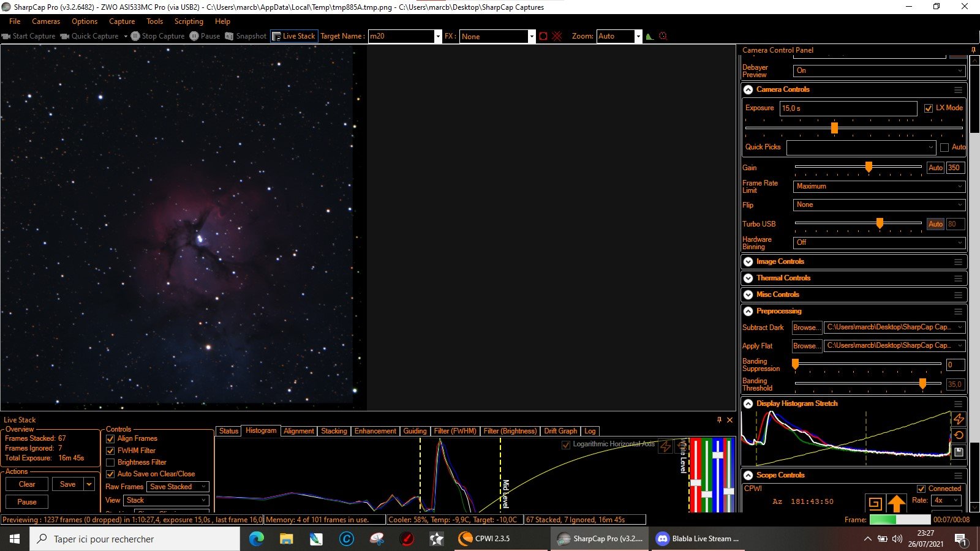Click the Start Capture toolbar button
Viewport: 980px width, 551px height.
click(29, 36)
